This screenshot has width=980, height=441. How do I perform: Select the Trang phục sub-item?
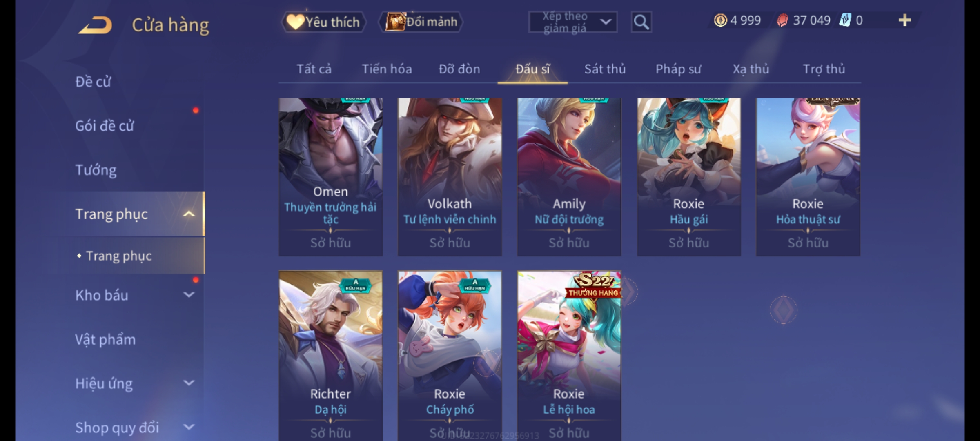(119, 256)
